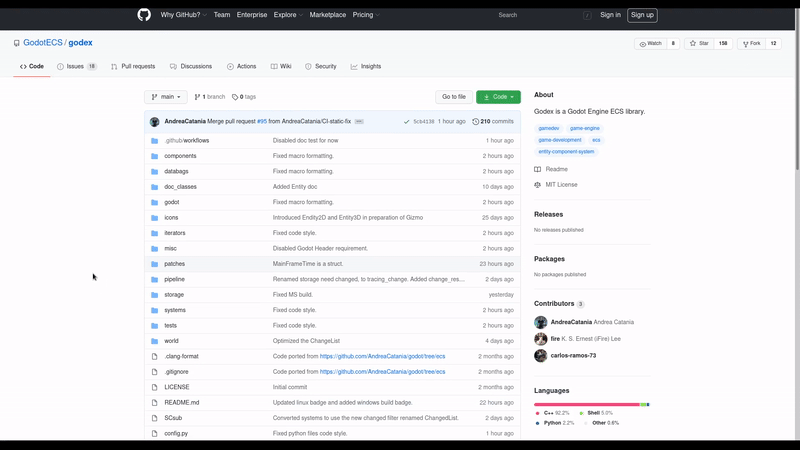Viewport: 800px width, 450px height.
Task: Open the pipeline folder name
Action: coord(174,280)
